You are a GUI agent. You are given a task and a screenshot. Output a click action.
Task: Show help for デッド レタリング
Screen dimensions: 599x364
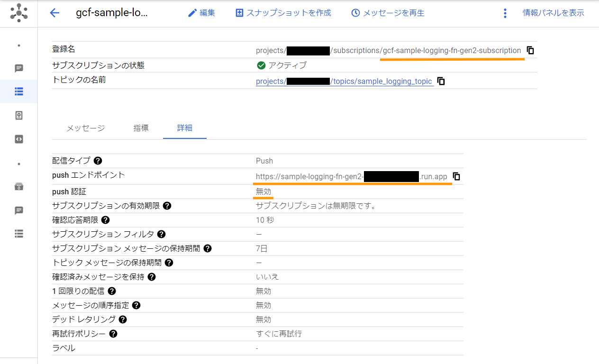123,319
